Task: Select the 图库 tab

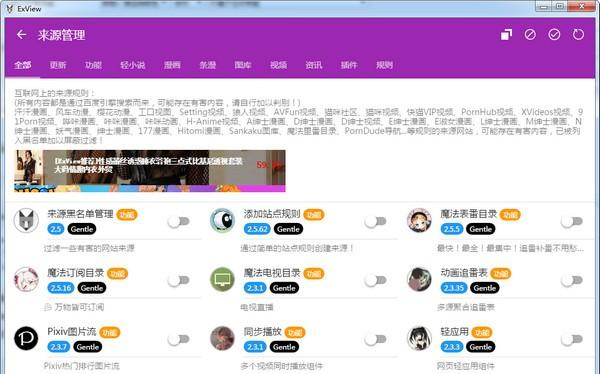Action: [243, 65]
